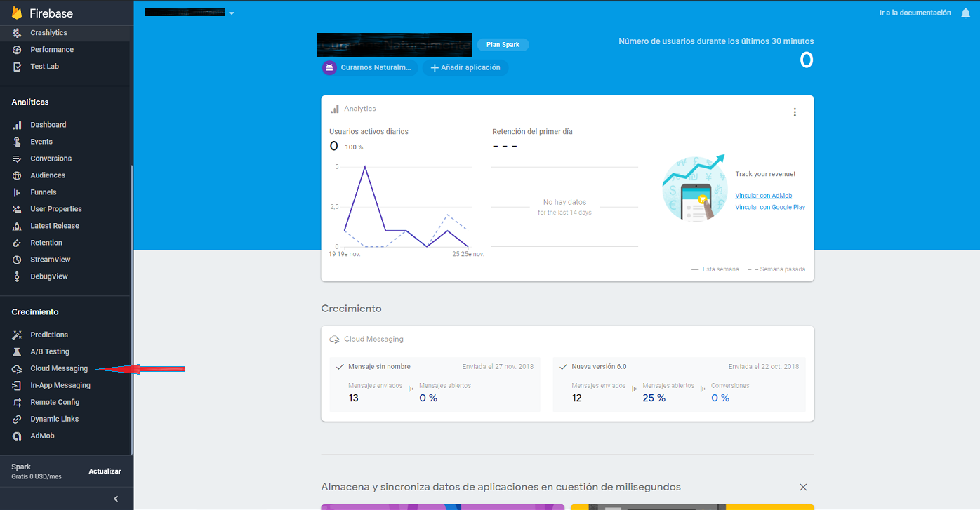980x510 pixels.
Task: Open the Mensaje sin nombre message card
Action: 435,384
